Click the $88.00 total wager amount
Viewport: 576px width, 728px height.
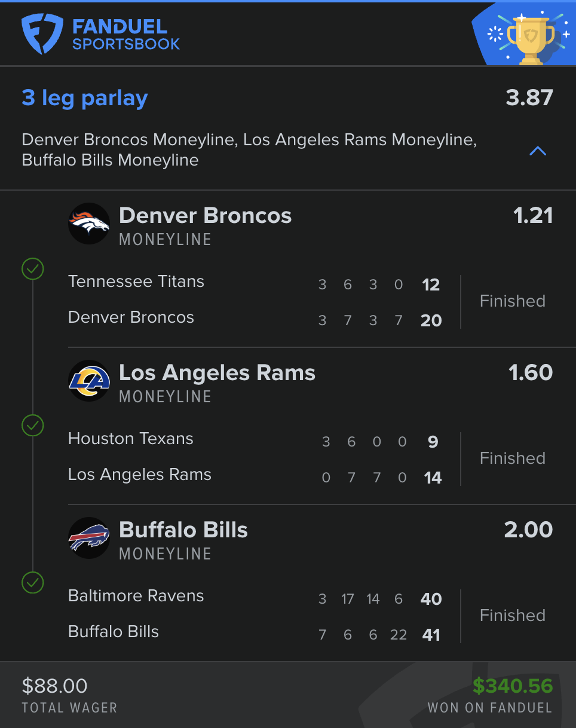point(54,686)
